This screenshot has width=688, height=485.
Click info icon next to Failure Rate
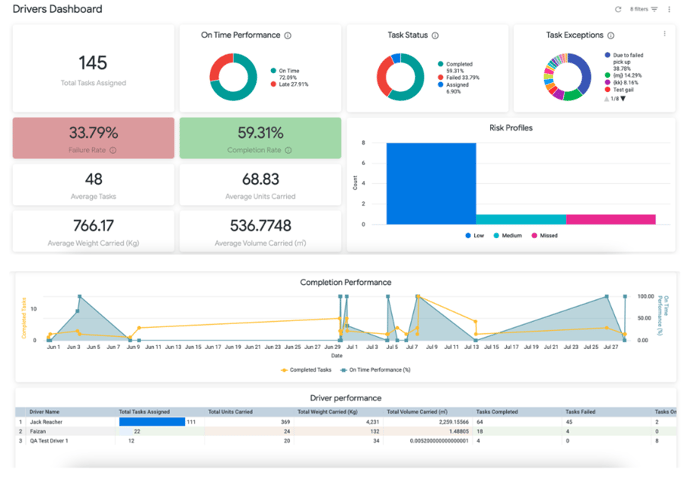click(113, 150)
